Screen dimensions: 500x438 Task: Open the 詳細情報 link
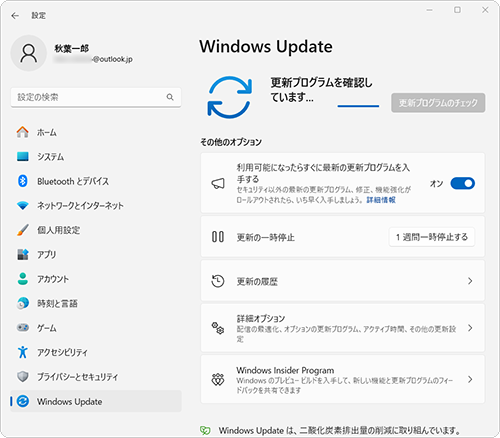coord(381,200)
